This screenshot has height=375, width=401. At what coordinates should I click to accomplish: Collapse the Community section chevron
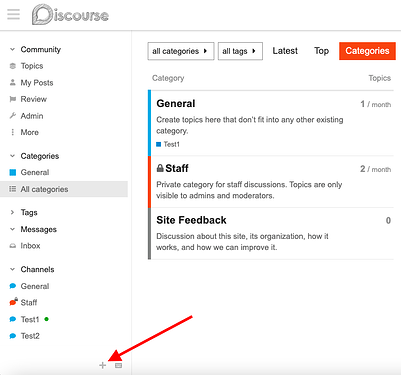pos(12,49)
